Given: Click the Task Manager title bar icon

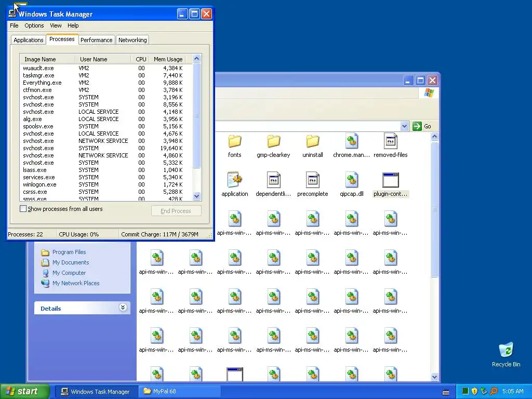Looking at the screenshot, I should tap(12, 14).
